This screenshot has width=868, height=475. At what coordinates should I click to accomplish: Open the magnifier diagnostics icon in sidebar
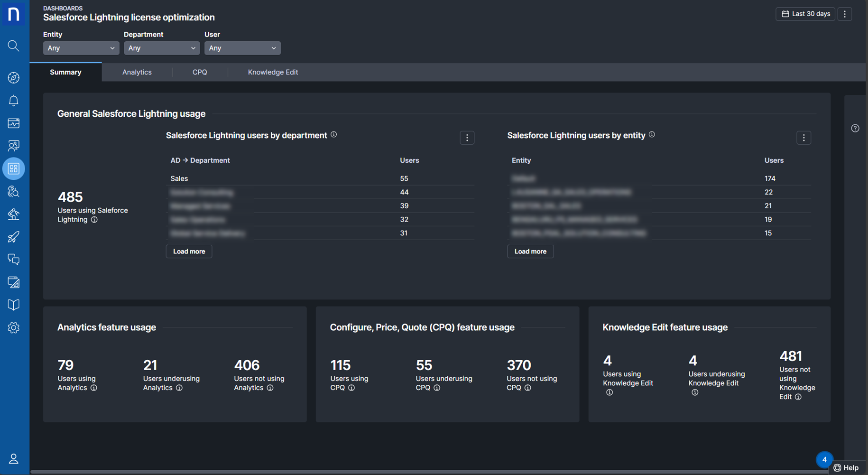pyautogui.click(x=14, y=191)
